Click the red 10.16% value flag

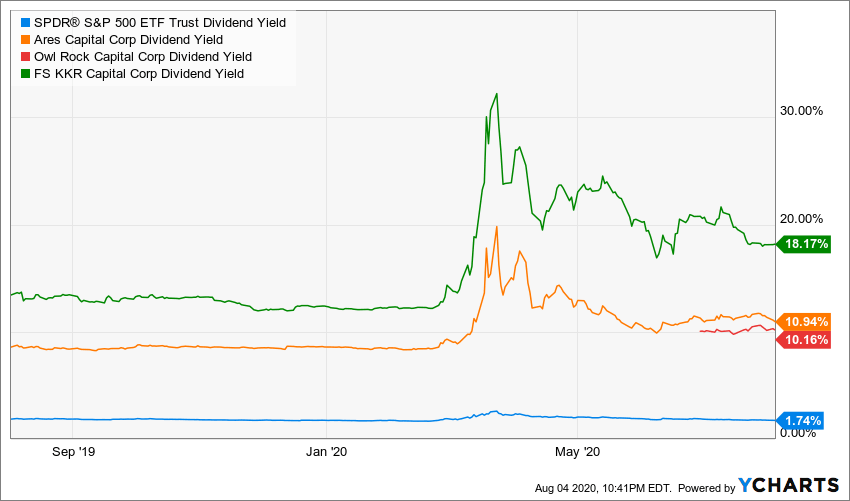(804, 340)
